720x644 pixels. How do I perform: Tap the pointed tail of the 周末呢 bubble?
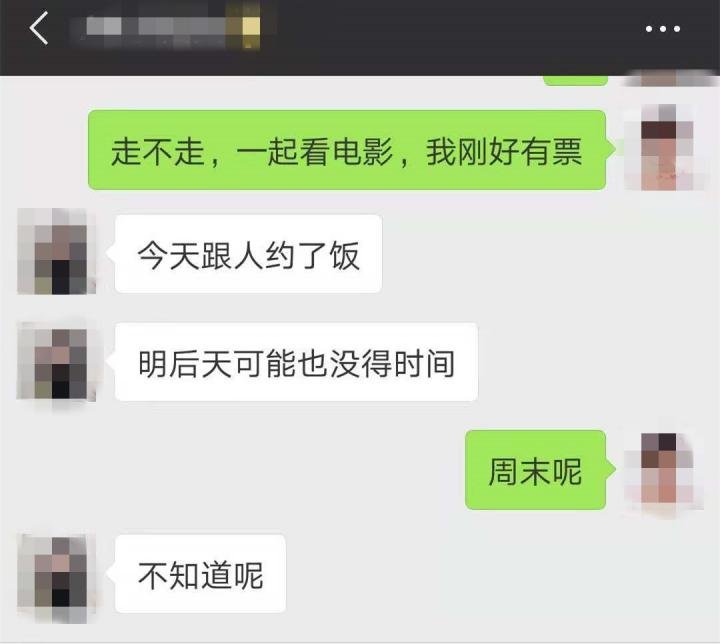coord(611,469)
